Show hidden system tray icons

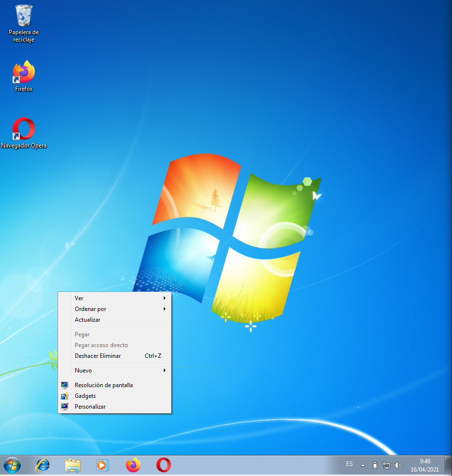[363, 465]
